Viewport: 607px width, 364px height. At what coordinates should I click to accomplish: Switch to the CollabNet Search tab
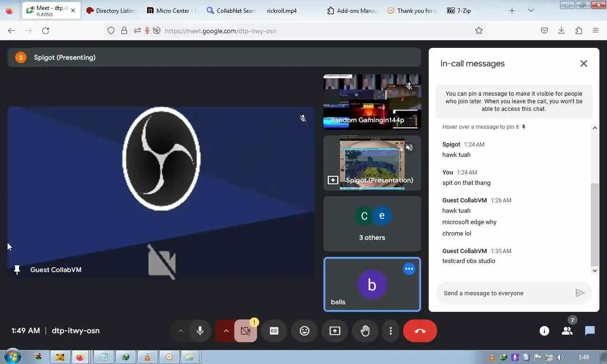231,10
